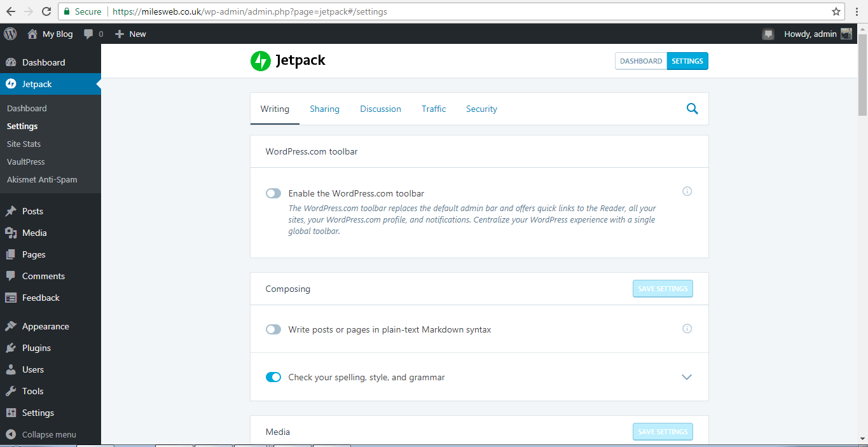Click the DASHBOARD header button
Image resolution: width=868 pixels, height=447 pixels.
tap(641, 61)
